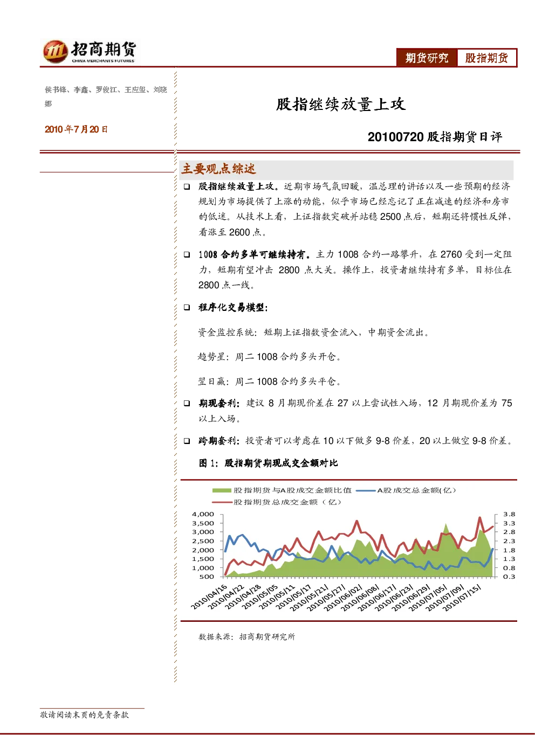This screenshot has width=535, height=756.
Task: Click the China Merchants Futures logo icon
Action: pyautogui.click(x=54, y=51)
